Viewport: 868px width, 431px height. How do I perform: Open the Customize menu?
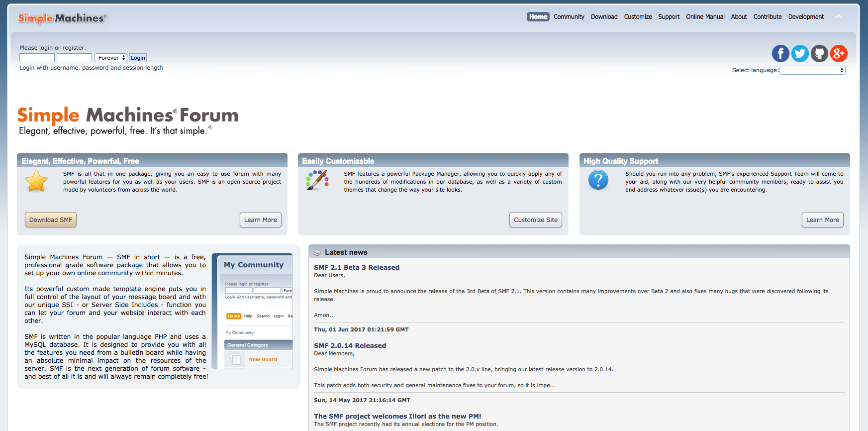638,17
